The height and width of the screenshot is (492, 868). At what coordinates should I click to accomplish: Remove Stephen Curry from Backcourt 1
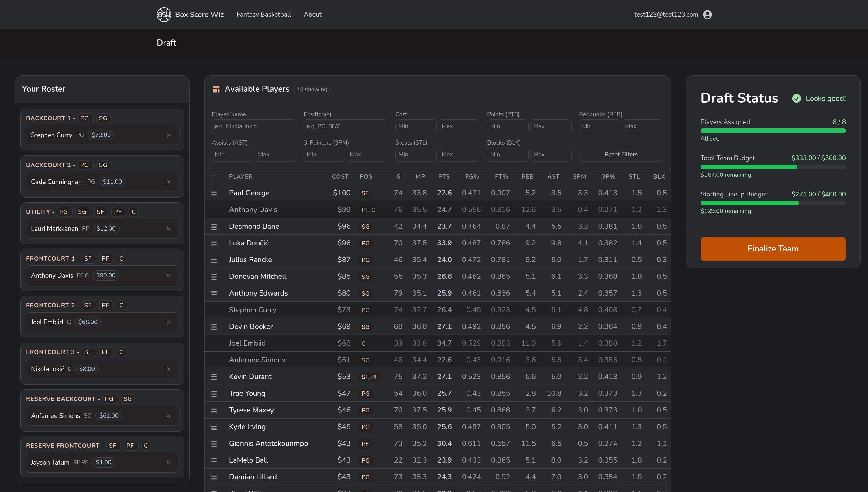(169, 135)
